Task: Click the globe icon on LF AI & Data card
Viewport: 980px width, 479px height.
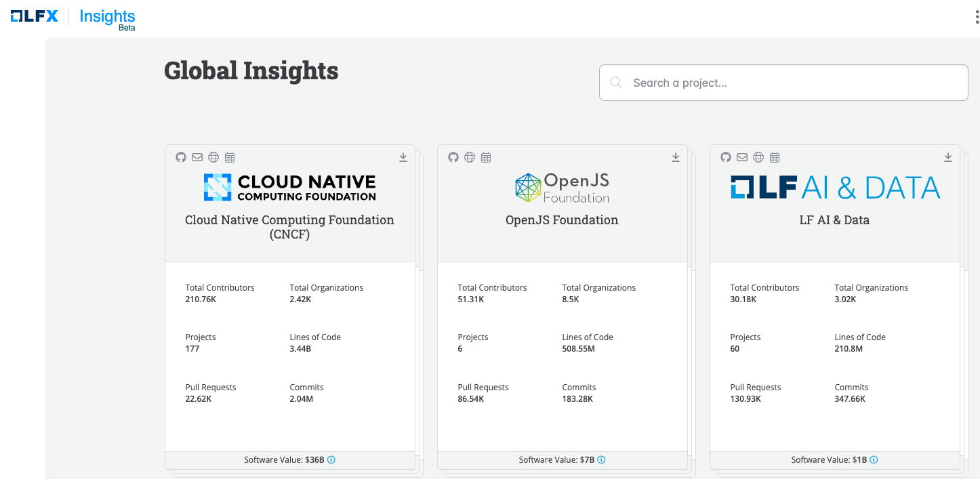Action: coord(758,157)
